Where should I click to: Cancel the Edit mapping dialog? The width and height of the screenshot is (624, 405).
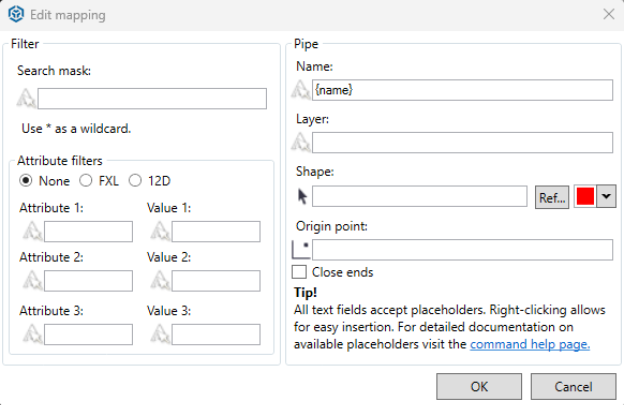pos(573,386)
